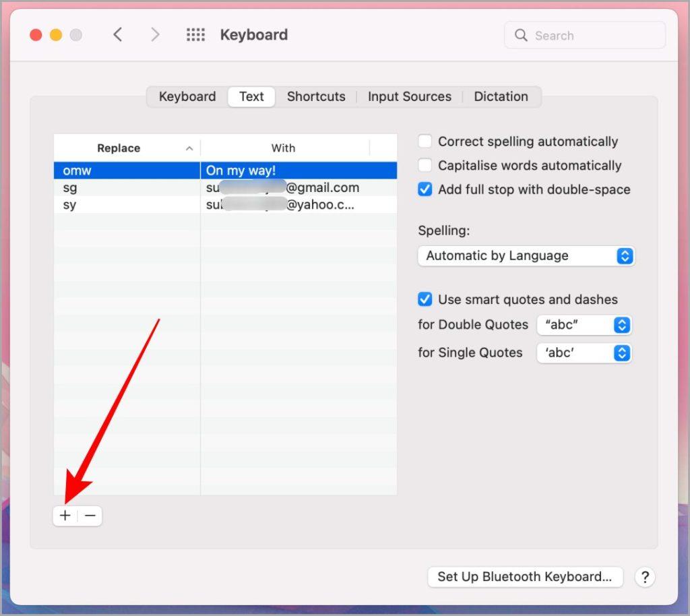Select the omw replacement row
Screen dimensions: 690x616
tap(225, 171)
